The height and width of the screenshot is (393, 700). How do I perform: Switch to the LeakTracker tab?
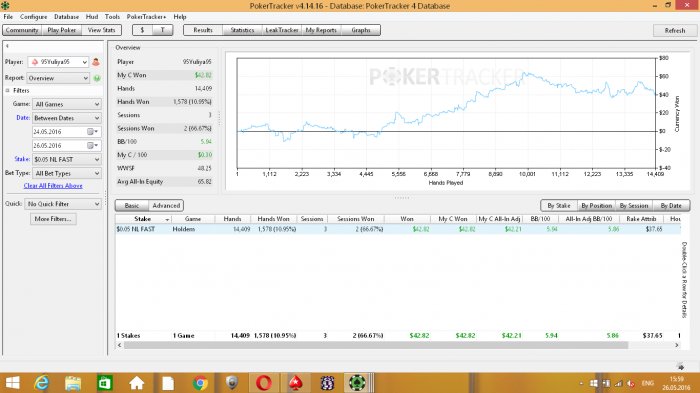[x=282, y=30]
